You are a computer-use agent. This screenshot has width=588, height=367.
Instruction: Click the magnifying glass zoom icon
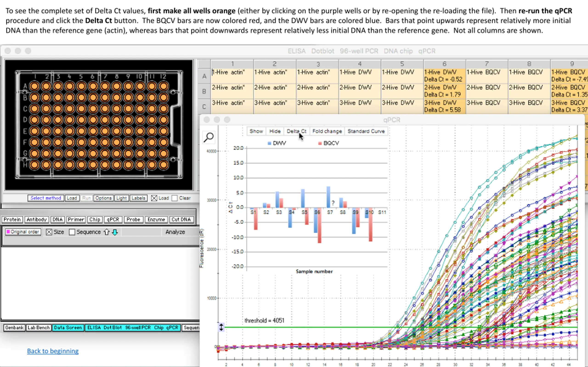pyautogui.click(x=209, y=137)
